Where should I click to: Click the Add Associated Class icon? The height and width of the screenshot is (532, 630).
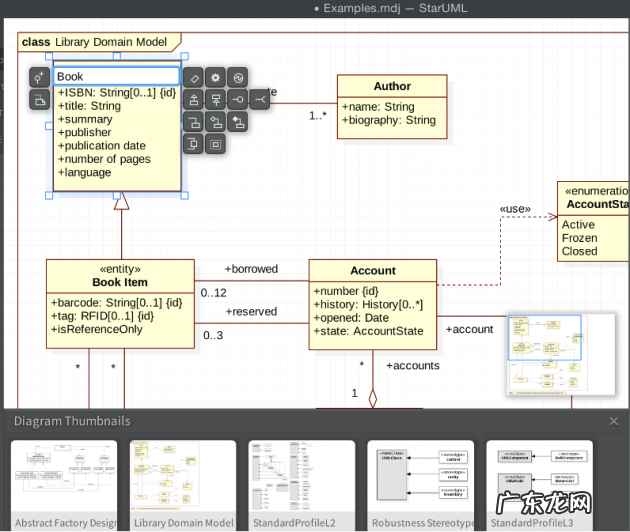coord(195,122)
